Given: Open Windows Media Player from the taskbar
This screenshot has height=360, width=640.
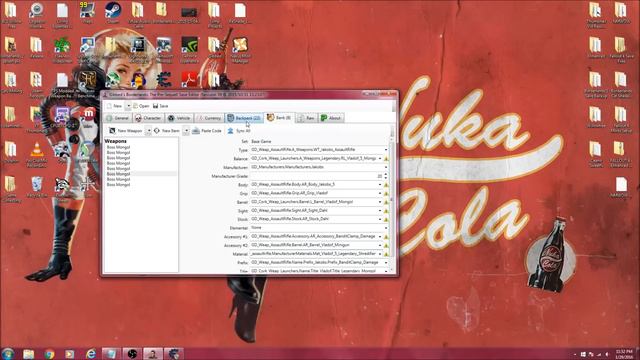Looking at the screenshot, I should click(70, 354).
